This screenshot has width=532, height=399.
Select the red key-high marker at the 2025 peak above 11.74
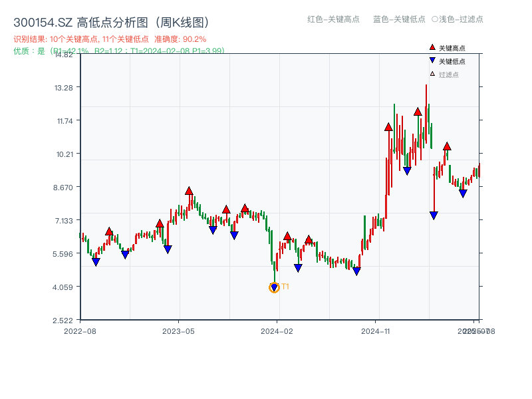click(x=418, y=112)
